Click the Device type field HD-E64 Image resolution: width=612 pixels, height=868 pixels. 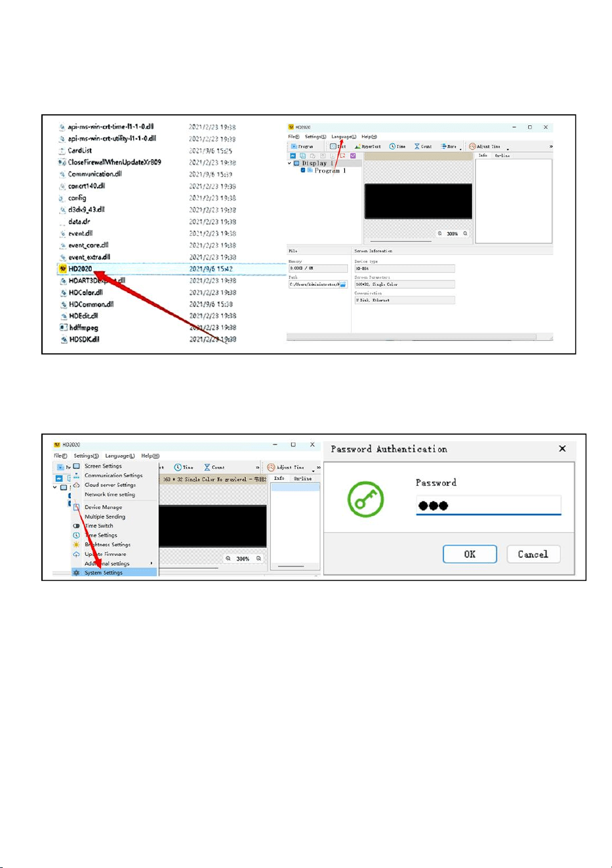(x=404, y=269)
